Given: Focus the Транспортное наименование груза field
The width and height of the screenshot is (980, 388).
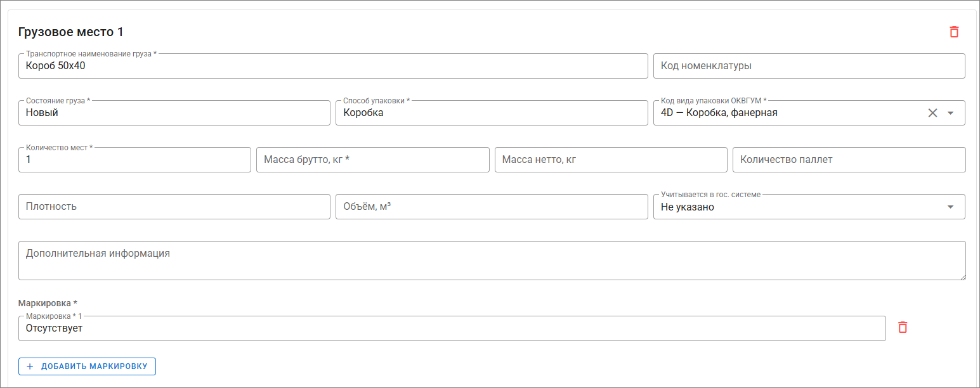Looking at the screenshot, I should point(333,66).
